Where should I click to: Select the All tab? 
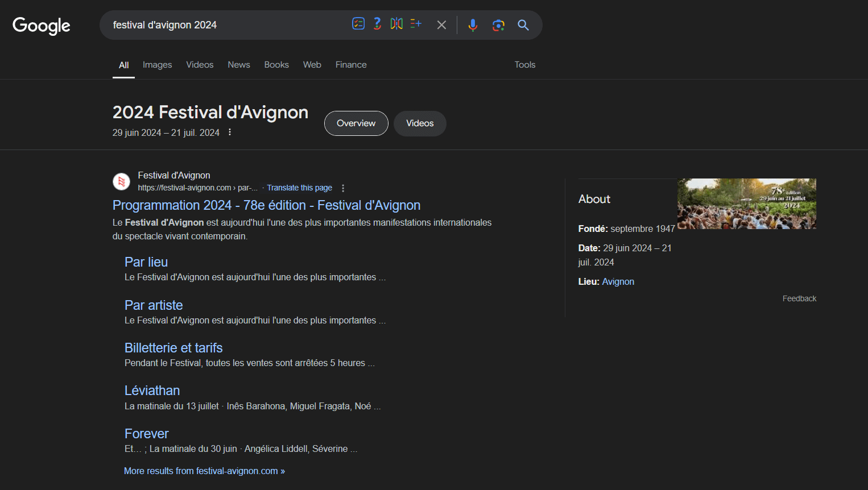124,65
